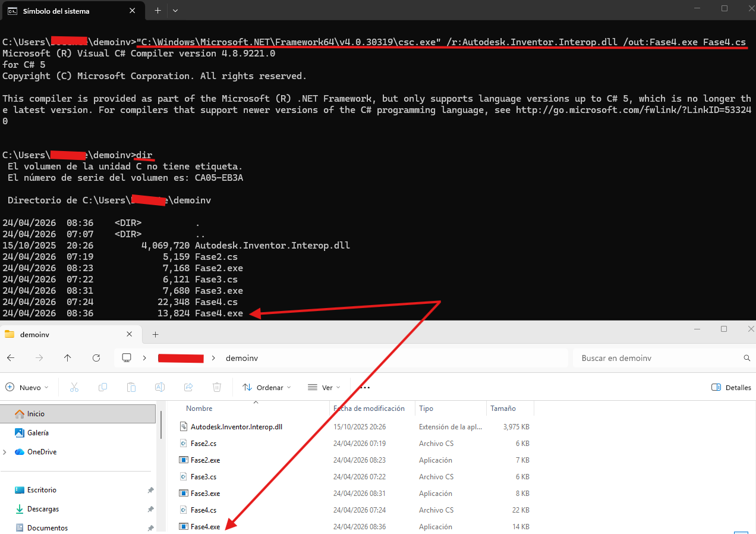Sort by the Tipo column header
This screenshot has height=534, width=756.
pos(426,409)
